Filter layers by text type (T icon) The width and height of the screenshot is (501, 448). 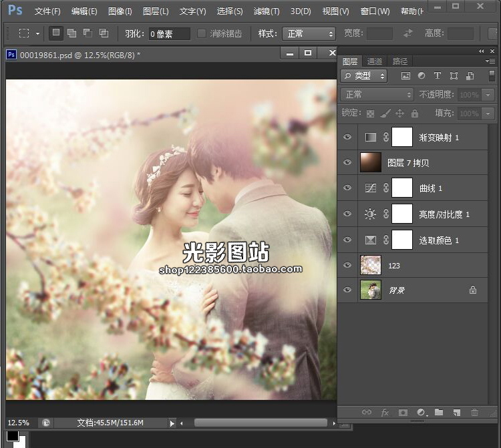(438, 76)
